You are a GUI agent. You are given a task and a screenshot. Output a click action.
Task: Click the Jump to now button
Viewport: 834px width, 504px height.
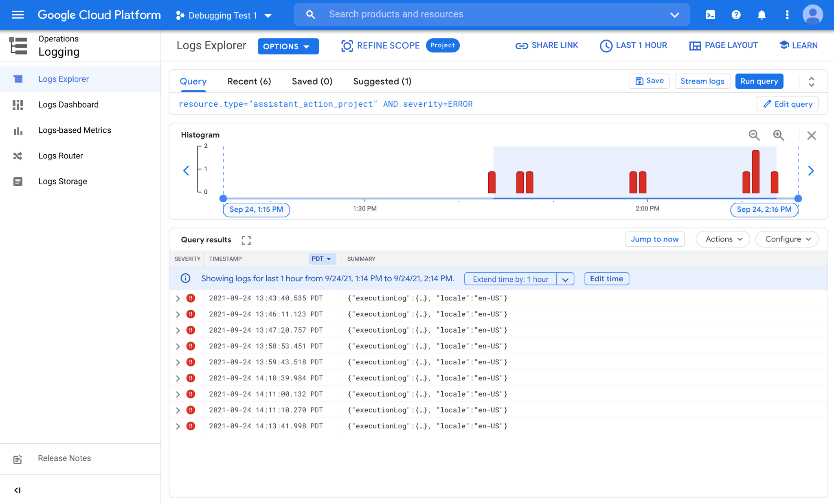tap(654, 239)
